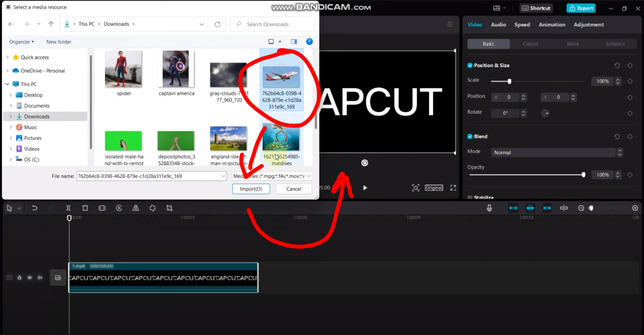644x335 pixels.
Task: Click the Crop icon in the timeline toolbar
Action: click(x=169, y=208)
